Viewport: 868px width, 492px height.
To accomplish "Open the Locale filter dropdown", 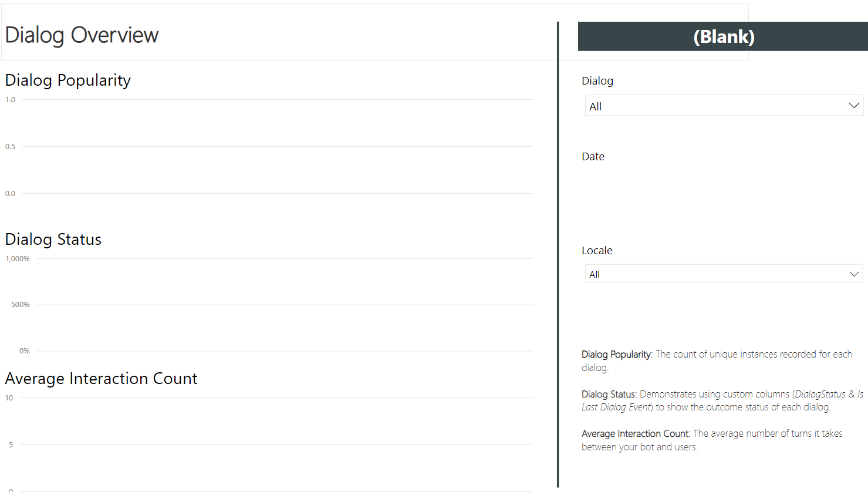I will [x=723, y=273].
